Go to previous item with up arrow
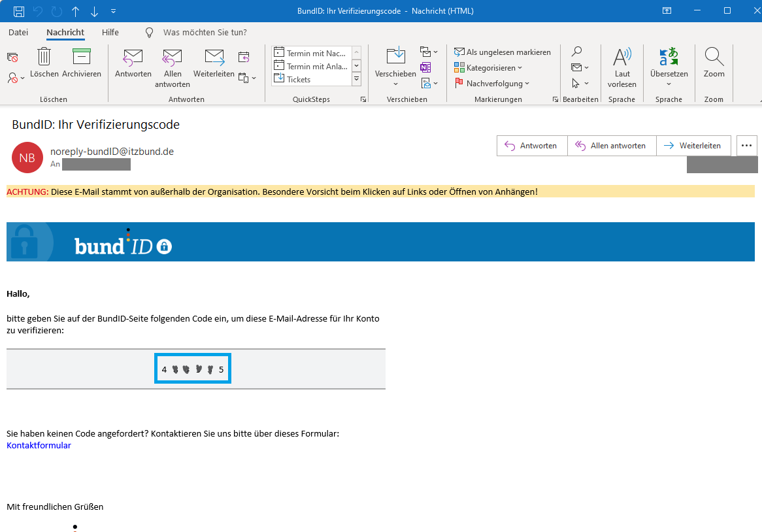This screenshot has width=762, height=532. pos(75,11)
